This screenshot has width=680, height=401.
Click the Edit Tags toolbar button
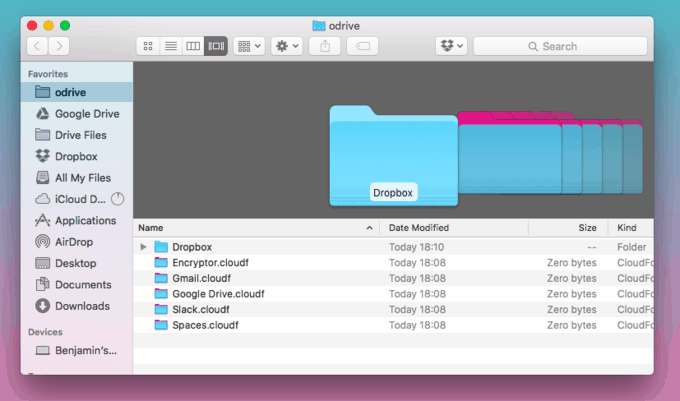point(363,46)
